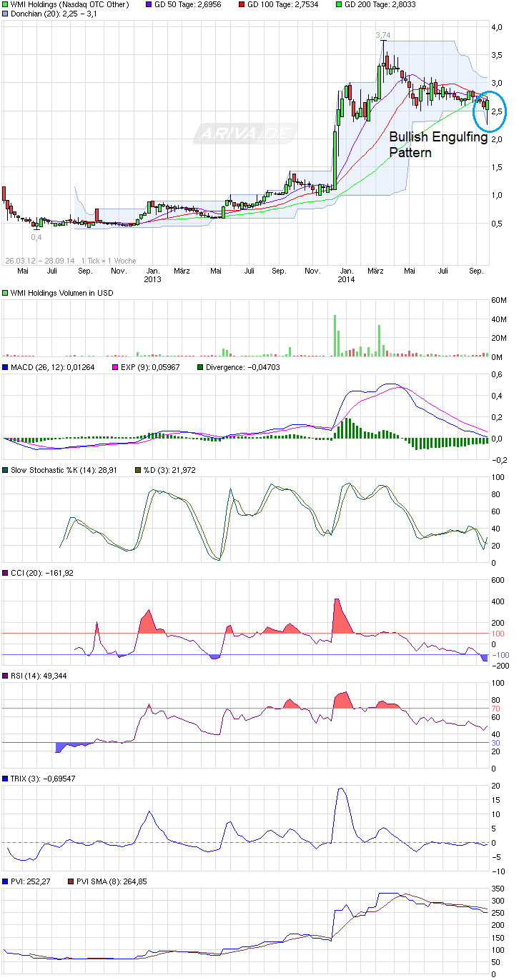Click the brown PVI SMA (8) swatch

pyautogui.click(x=71, y=881)
